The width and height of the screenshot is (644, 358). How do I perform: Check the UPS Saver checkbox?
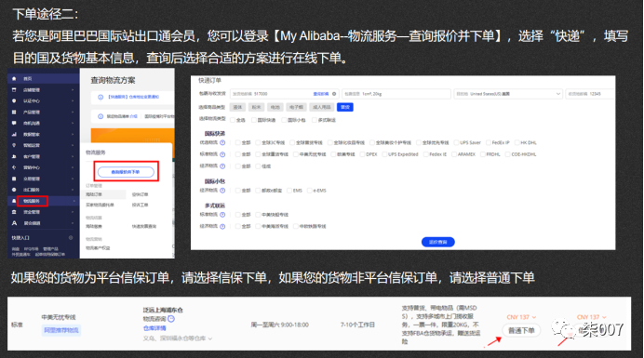tap(456, 142)
